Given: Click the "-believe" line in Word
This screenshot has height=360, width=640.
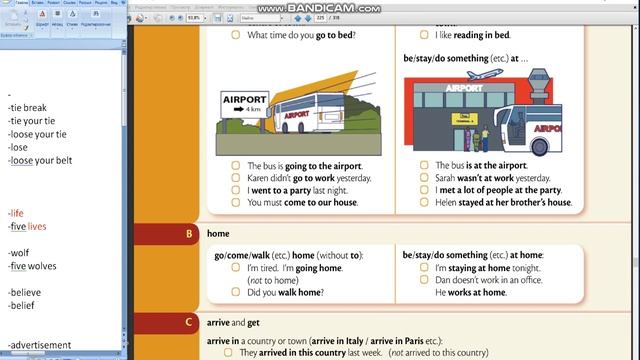Looking at the screenshot, I should (24, 293).
